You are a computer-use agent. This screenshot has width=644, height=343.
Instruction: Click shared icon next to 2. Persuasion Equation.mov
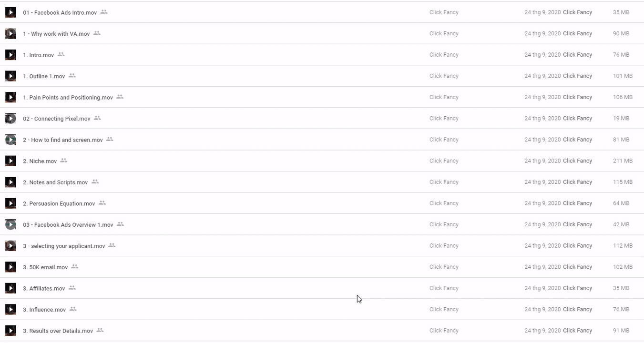pyautogui.click(x=102, y=203)
